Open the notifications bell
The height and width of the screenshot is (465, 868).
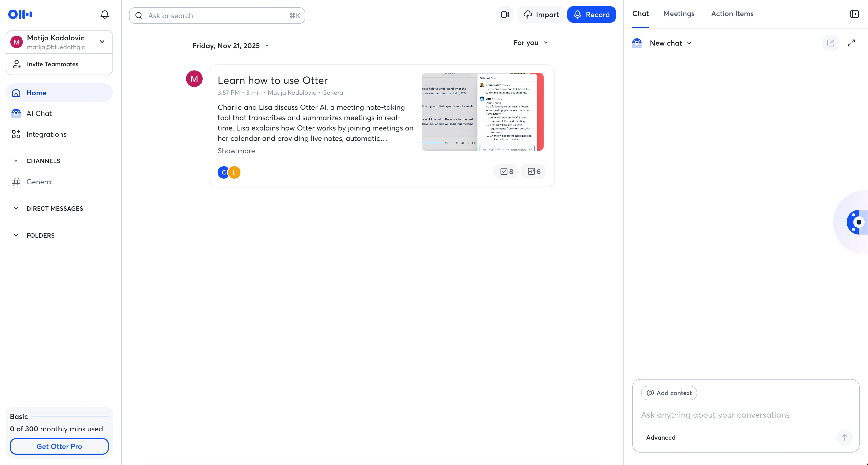(x=104, y=14)
